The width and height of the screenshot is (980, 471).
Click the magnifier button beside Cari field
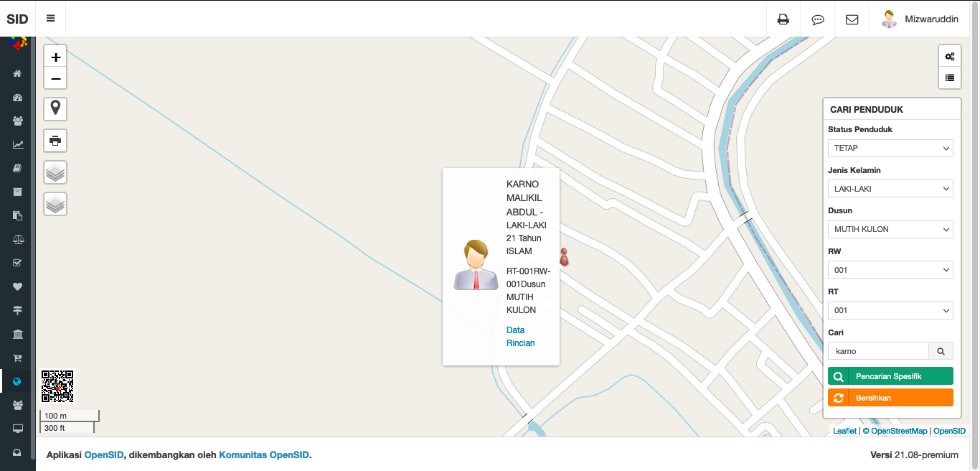(x=941, y=351)
